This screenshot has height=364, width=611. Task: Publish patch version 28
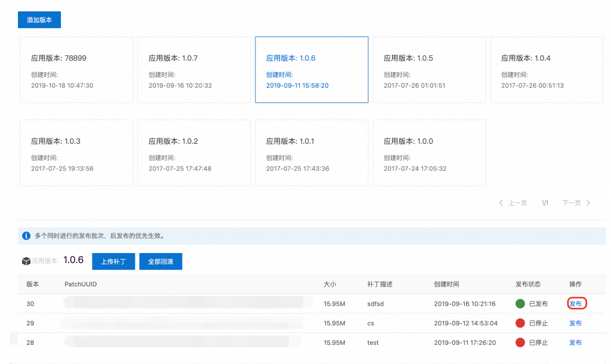pos(576,343)
